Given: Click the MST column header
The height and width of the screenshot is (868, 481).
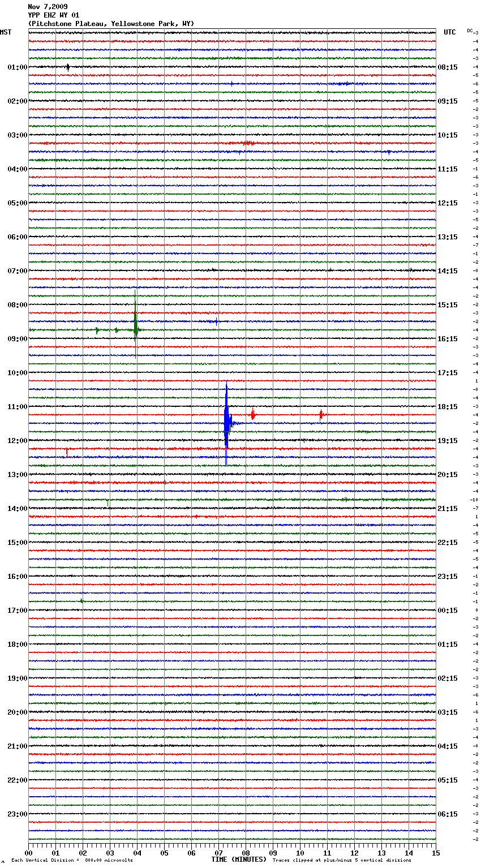Looking at the screenshot, I should pos(6,32).
